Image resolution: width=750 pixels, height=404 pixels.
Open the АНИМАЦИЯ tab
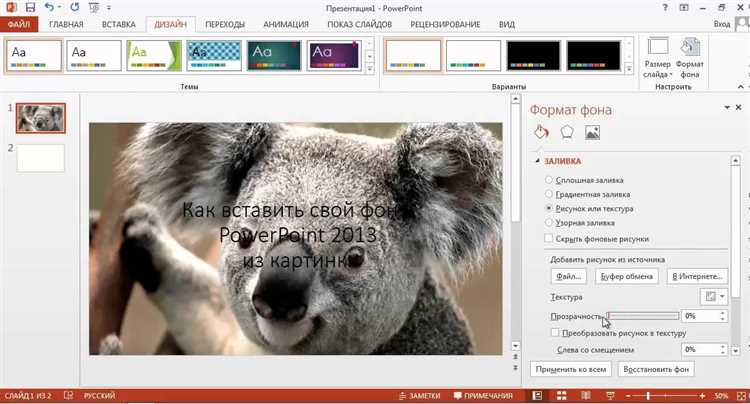[x=286, y=24]
